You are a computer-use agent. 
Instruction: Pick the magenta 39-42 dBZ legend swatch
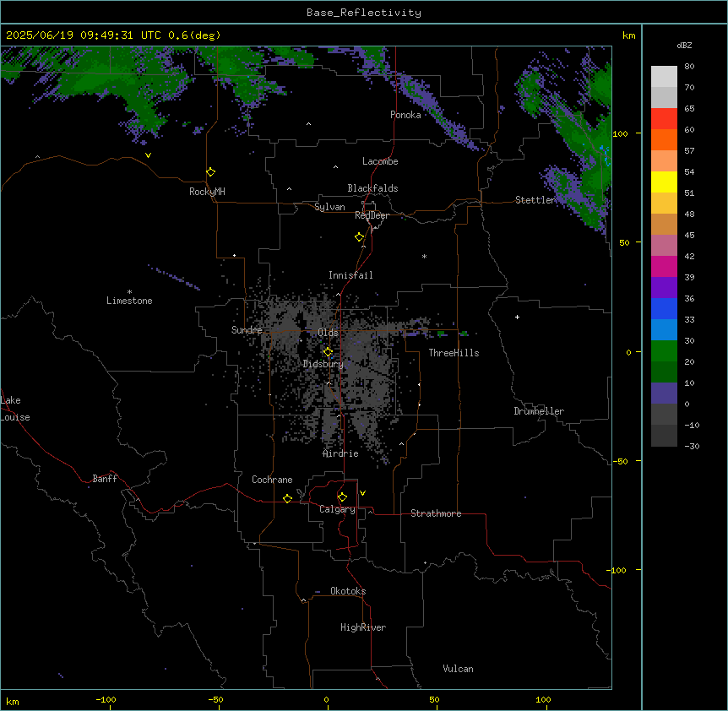[x=664, y=266]
